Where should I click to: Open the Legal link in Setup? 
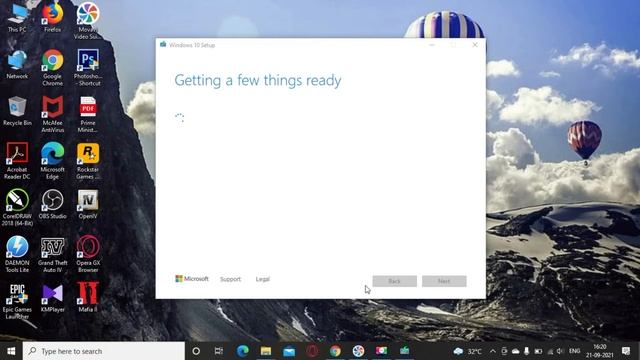point(262,279)
